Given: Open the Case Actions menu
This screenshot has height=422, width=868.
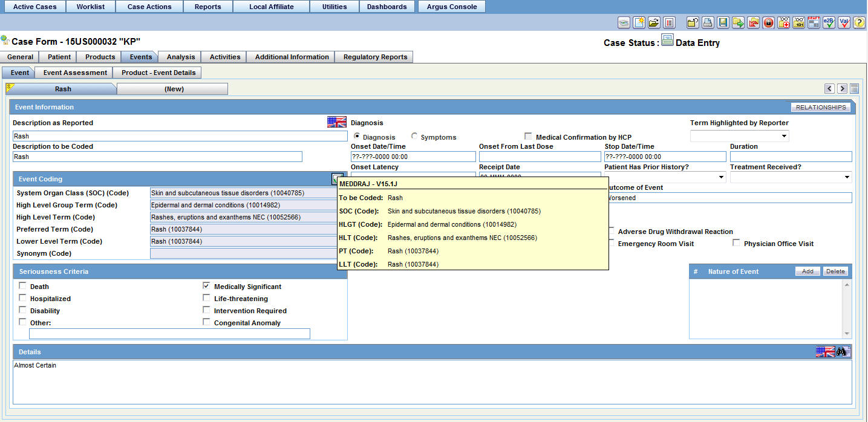Looking at the screenshot, I should tap(149, 7).
